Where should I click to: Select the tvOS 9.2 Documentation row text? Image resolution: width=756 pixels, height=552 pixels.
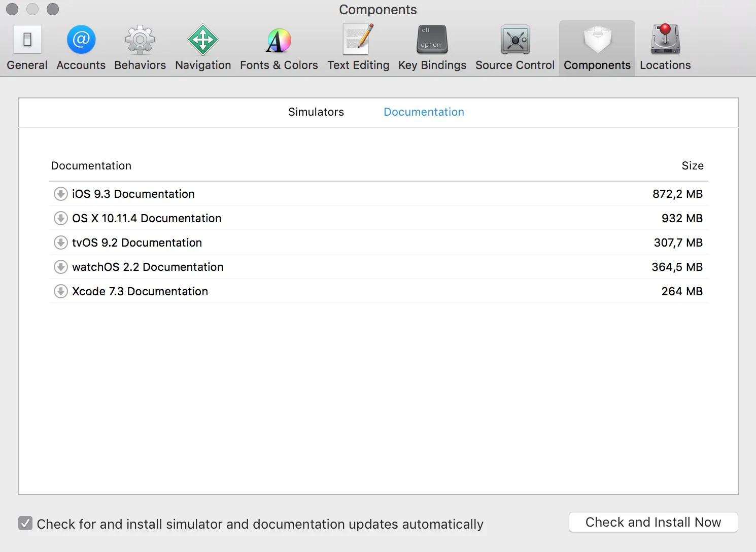(x=137, y=243)
